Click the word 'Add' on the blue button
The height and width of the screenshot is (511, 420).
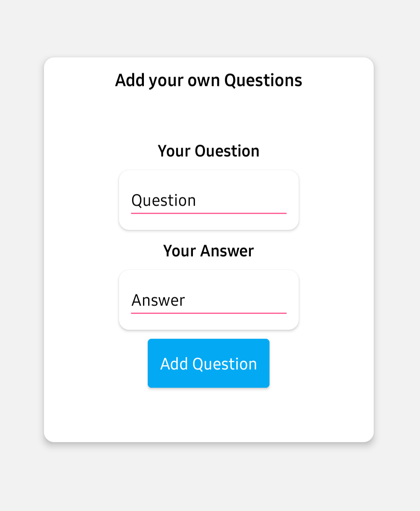tap(174, 364)
